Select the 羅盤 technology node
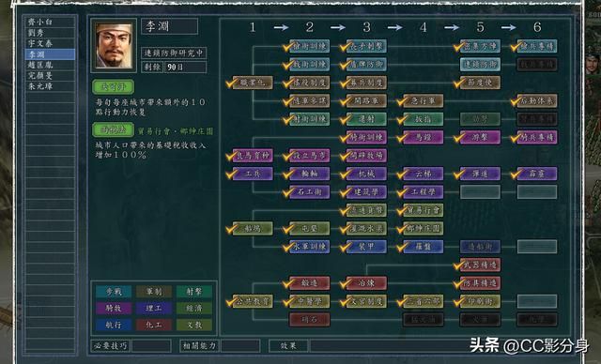Screen dimensions: 601x364 pyautogui.click(x=424, y=247)
